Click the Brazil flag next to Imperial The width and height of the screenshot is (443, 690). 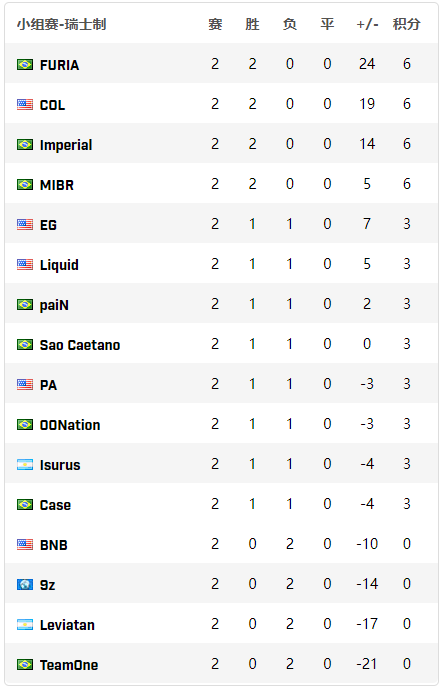point(25,145)
